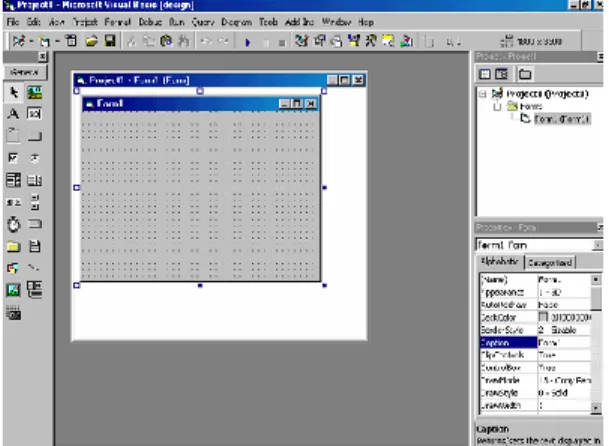Select the Frame control tool

tap(14, 136)
